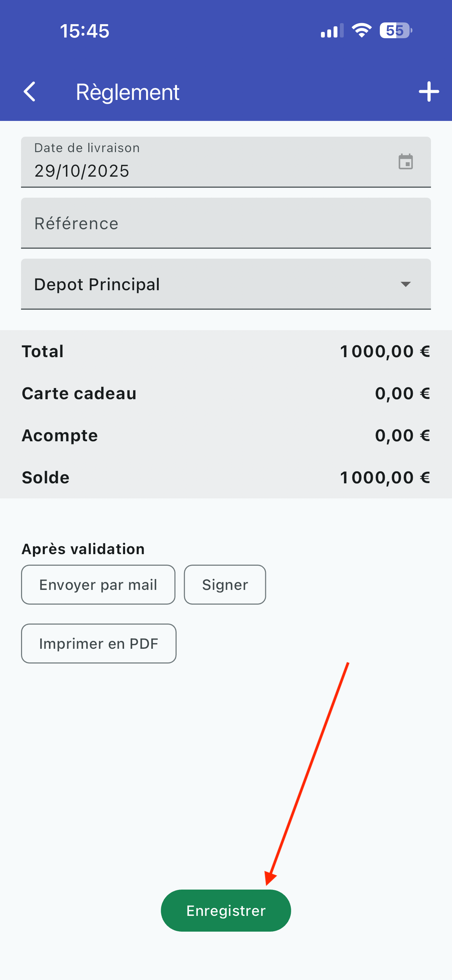
Task: Tap the 15:45 clock in the status bar
Action: point(84,31)
